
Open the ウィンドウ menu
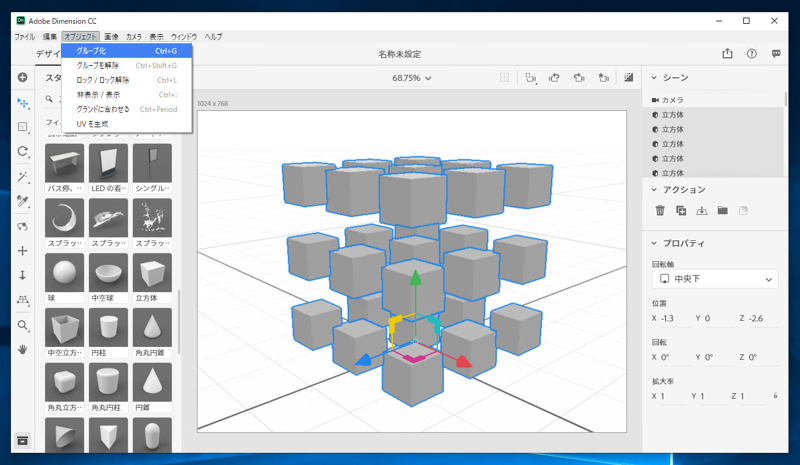pos(184,37)
